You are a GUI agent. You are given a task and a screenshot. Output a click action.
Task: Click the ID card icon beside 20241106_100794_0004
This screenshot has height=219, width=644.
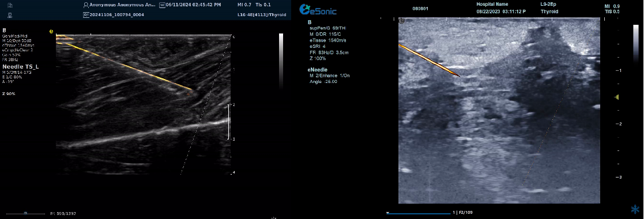tap(86, 15)
